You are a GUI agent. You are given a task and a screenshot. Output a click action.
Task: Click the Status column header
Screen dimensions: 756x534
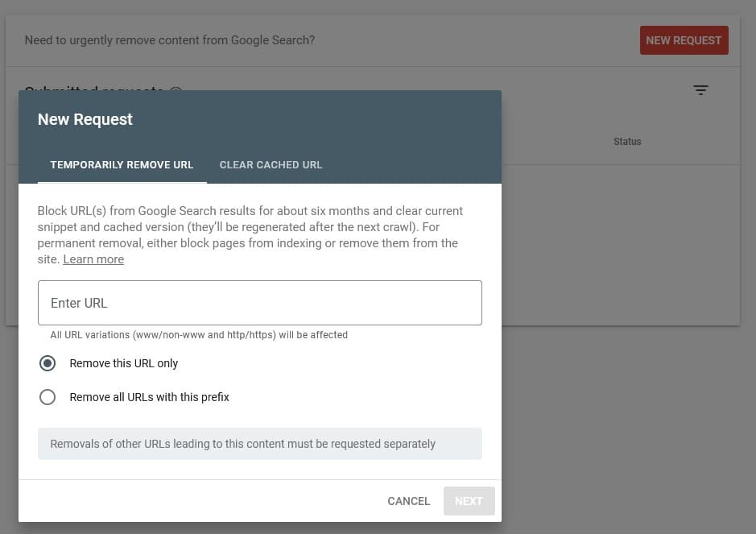pyautogui.click(x=627, y=142)
